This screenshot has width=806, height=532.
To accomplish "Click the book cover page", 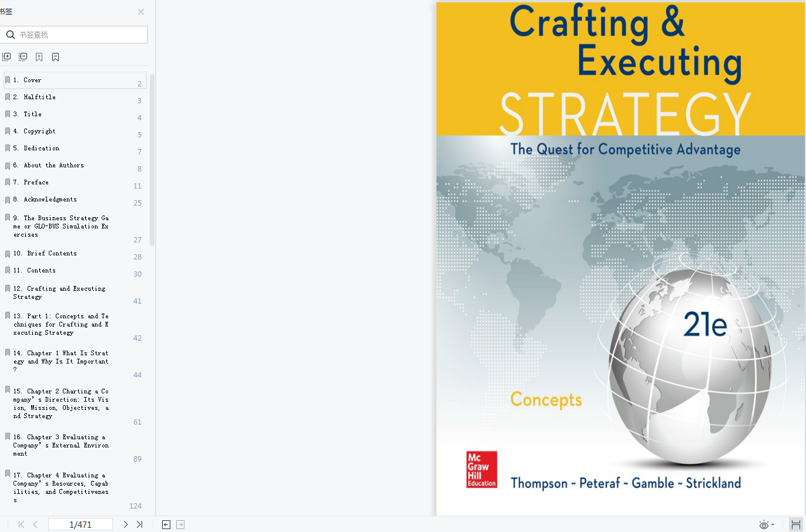I will pos(620,259).
